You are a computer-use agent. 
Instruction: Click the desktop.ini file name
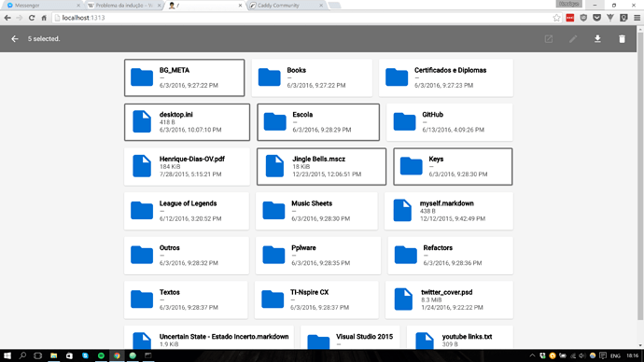(175, 115)
